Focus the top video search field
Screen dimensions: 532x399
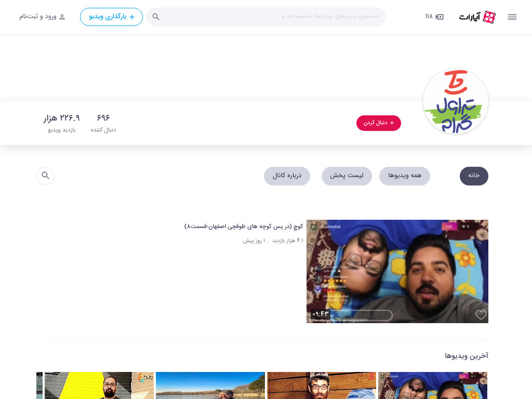click(266, 17)
